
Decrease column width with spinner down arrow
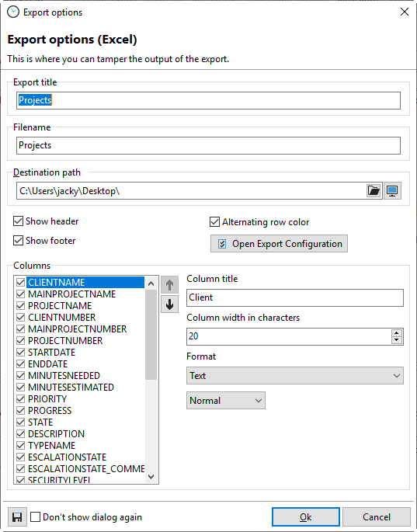click(x=396, y=340)
